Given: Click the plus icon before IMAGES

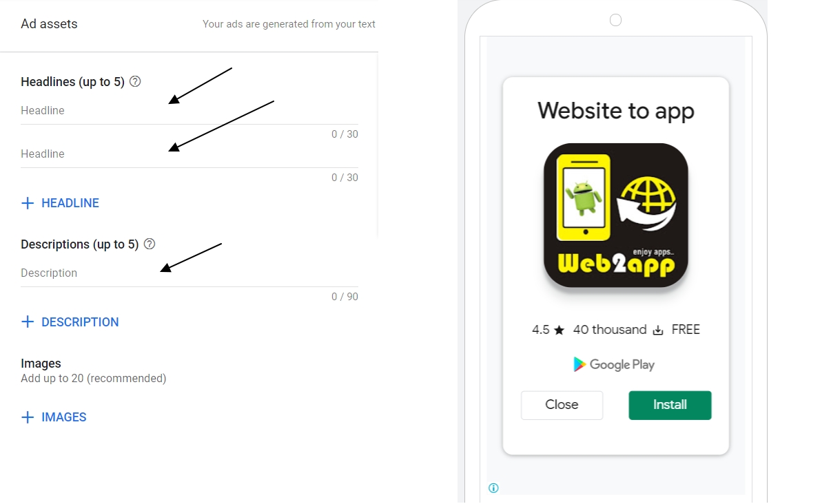Looking at the screenshot, I should [28, 417].
